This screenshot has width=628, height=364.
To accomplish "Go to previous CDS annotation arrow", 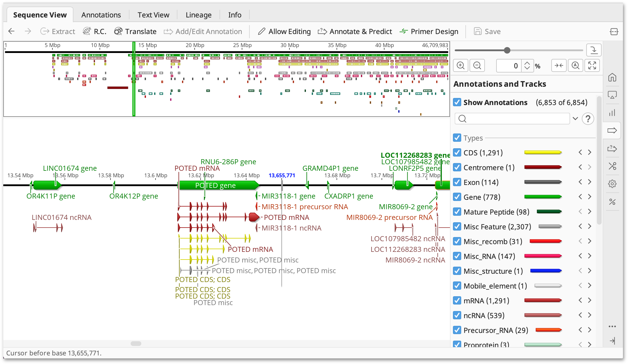I will [580, 152].
